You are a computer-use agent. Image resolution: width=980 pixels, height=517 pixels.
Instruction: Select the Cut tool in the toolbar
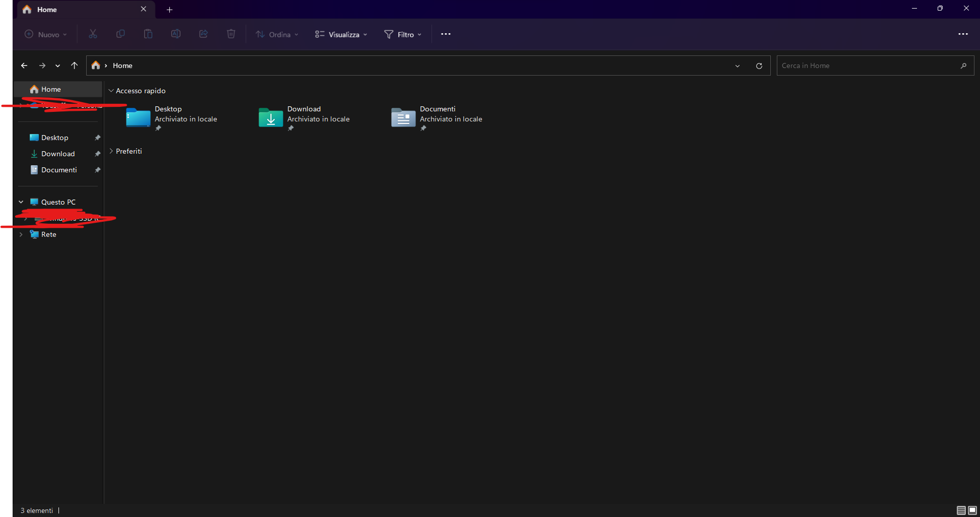[x=93, y=34]
